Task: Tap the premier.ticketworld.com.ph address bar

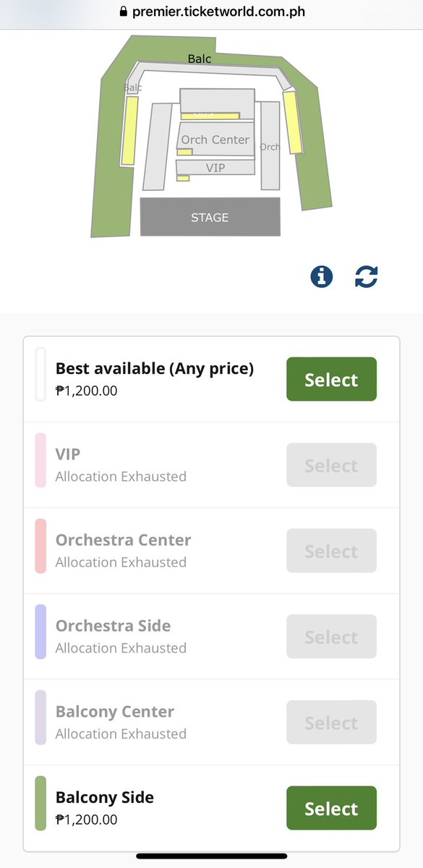Action: pos(211,12)
